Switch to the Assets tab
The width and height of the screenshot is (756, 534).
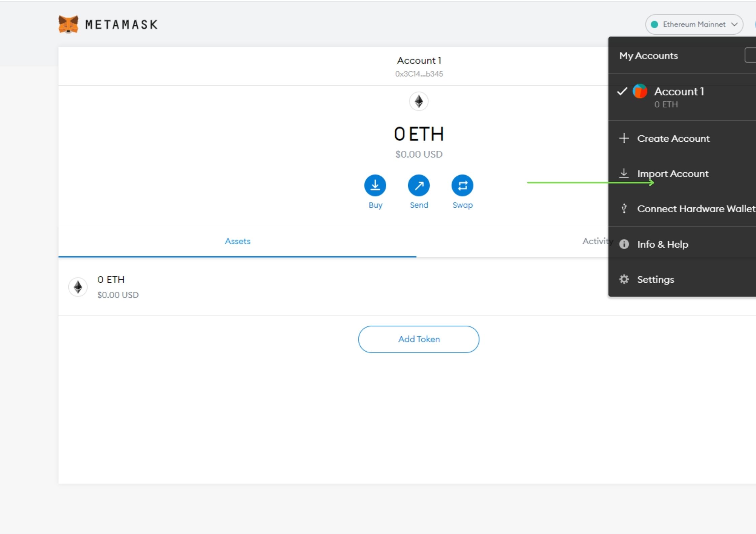tap(237, 241)
